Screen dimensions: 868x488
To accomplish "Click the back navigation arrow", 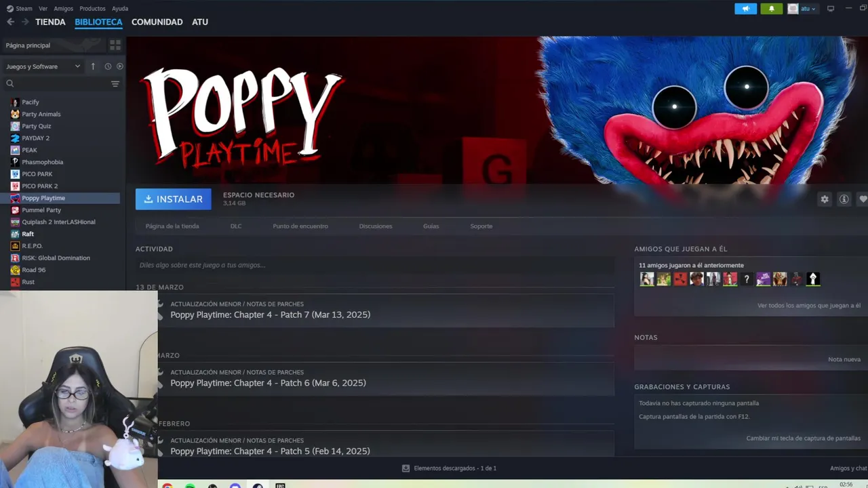I will tap(10, 22).
